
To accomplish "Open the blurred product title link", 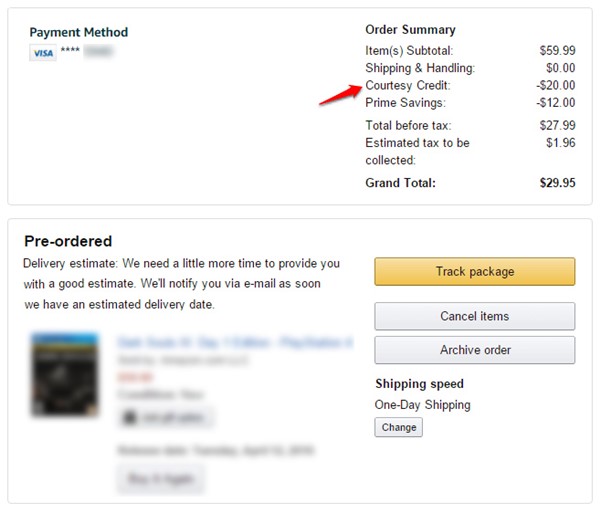I will 235,342.
